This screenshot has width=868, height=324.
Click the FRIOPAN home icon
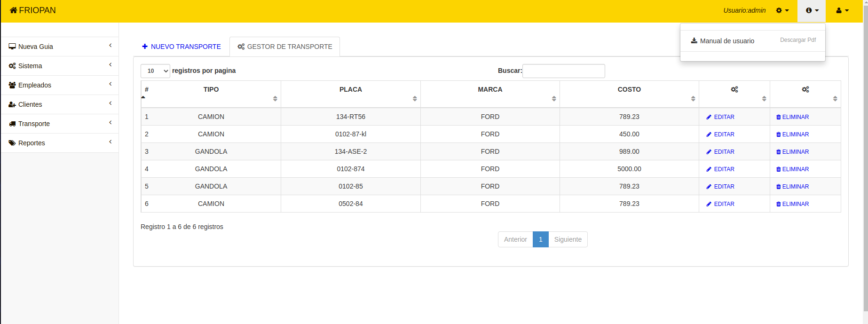pyautogui.click(x=13, y=10)
